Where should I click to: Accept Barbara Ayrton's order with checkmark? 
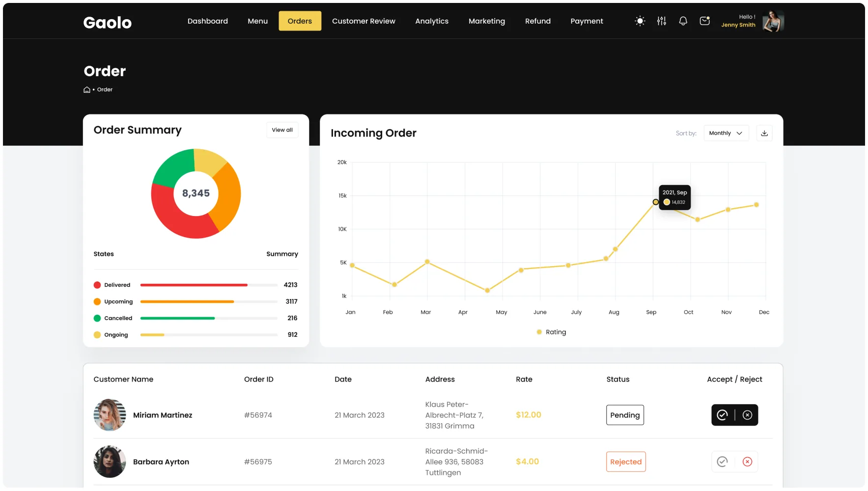(722, 462)
